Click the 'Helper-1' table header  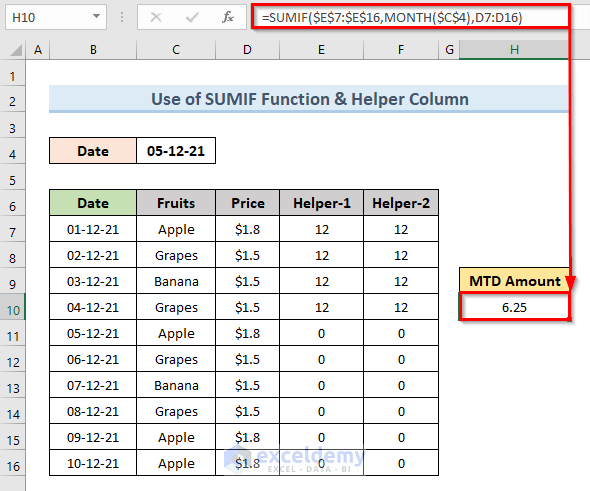click(x=321, y=203)
